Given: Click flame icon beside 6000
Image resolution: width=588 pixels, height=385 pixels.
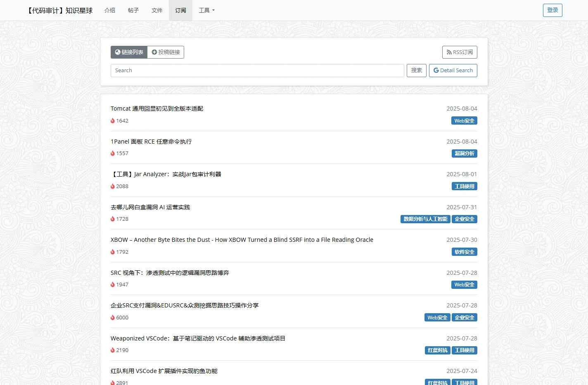Looking at the screenshot, I should click(x=113, y=317).
